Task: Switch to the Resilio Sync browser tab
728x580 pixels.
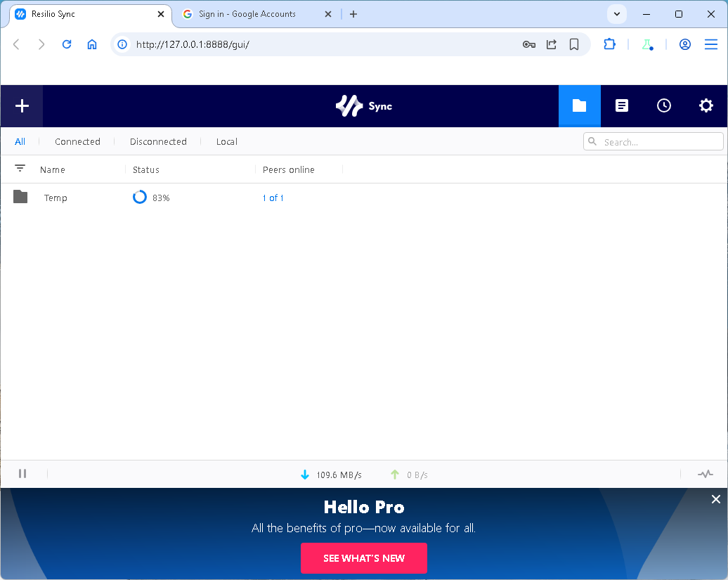Action: click(x=91, y=14)
